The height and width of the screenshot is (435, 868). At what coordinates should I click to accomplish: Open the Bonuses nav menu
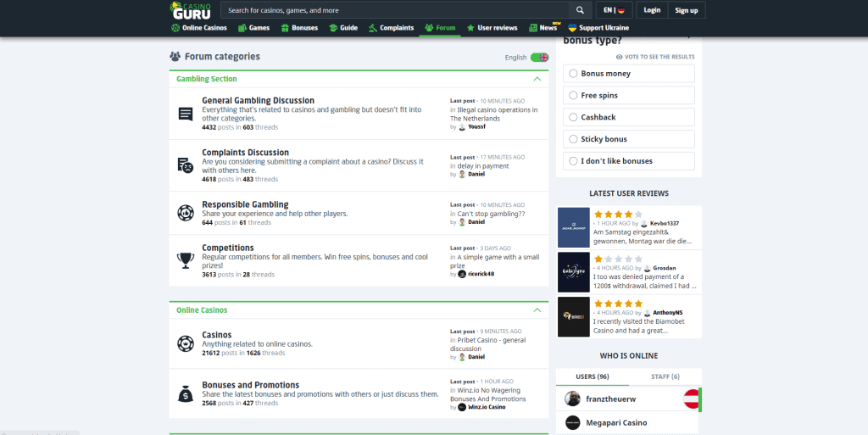point(299,28)
